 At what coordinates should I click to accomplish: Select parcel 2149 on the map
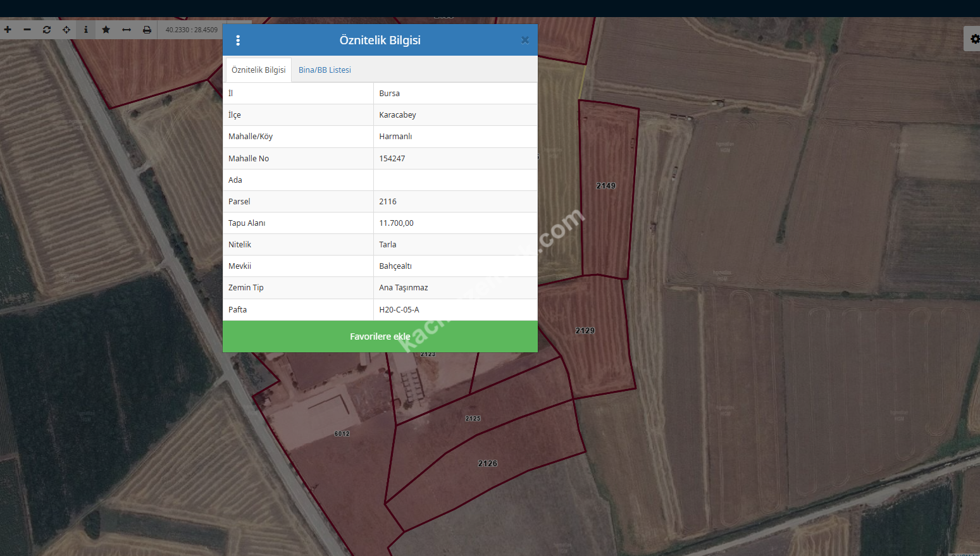click(606, 186)
